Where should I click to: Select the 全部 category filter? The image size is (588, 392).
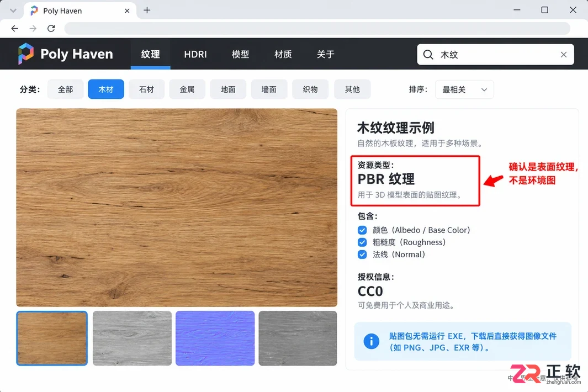(65, 89)
